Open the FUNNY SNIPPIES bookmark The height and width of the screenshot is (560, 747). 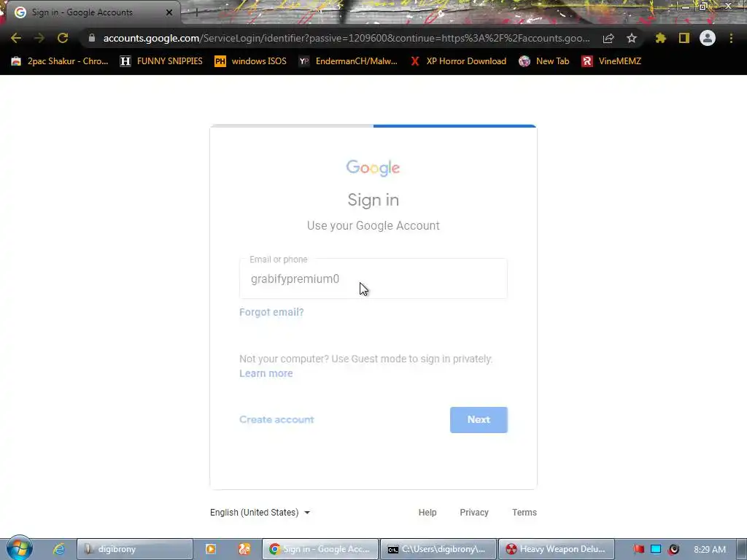[x=161, y=61]
